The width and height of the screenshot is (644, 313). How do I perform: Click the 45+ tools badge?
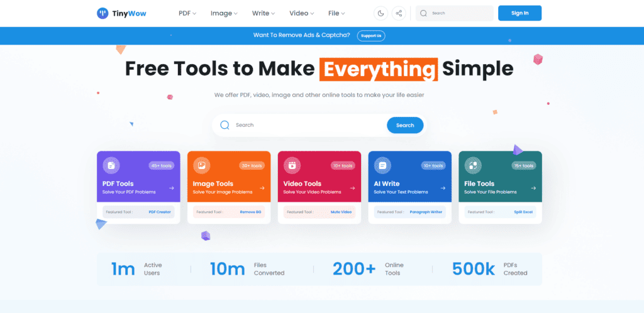click(x=162, y=166)
